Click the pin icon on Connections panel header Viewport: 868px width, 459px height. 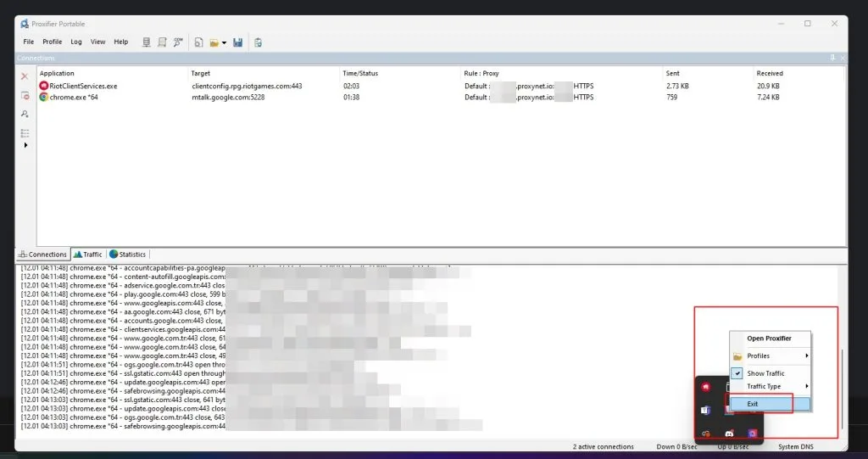[x=832, y=58]
